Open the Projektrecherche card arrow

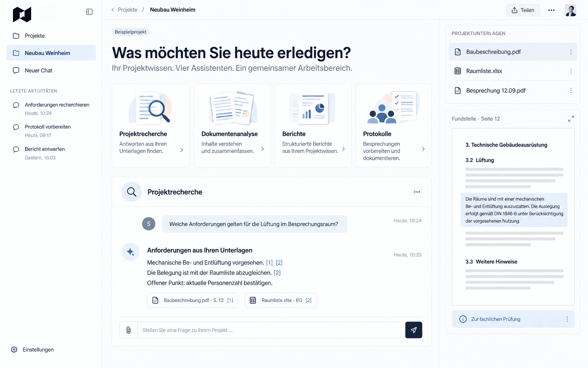pyautogui.click(x=182, y=150)
